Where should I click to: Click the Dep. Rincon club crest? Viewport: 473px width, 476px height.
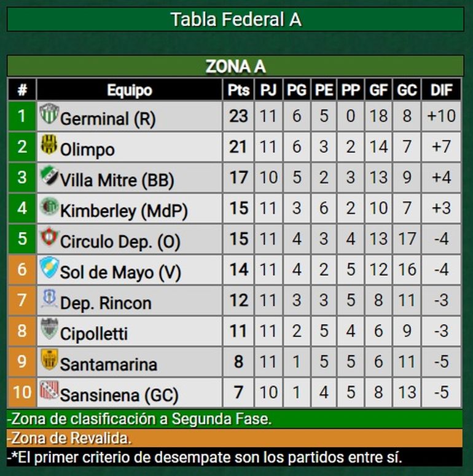(49, 298)
